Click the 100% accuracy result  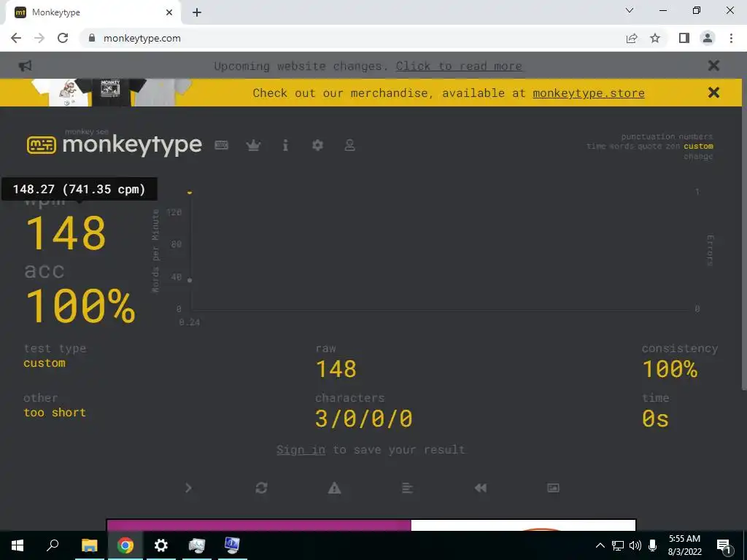tap(80, 306)
